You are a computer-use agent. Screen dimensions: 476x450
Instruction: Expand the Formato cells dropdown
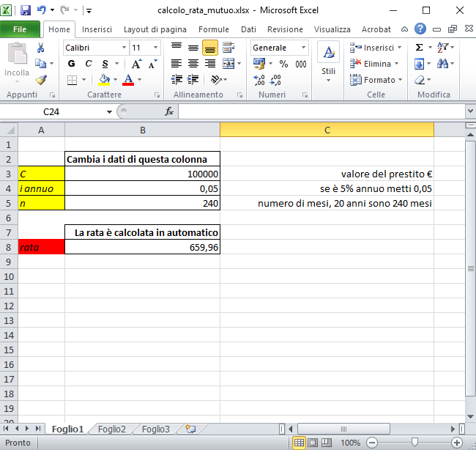[400, 80]
